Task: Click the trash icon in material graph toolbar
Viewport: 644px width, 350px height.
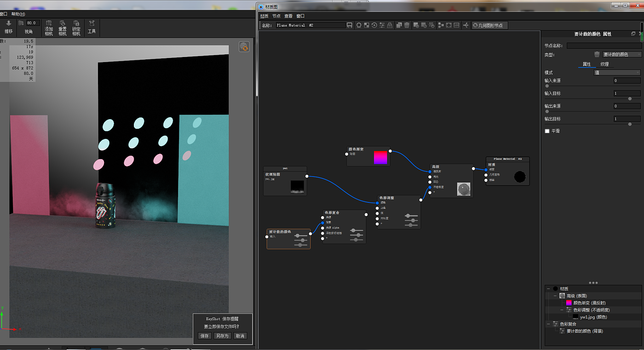Action: 407,25
